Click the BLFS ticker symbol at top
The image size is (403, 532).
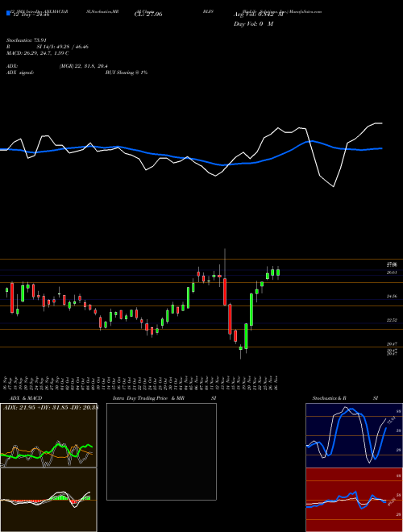click(208, 11)
